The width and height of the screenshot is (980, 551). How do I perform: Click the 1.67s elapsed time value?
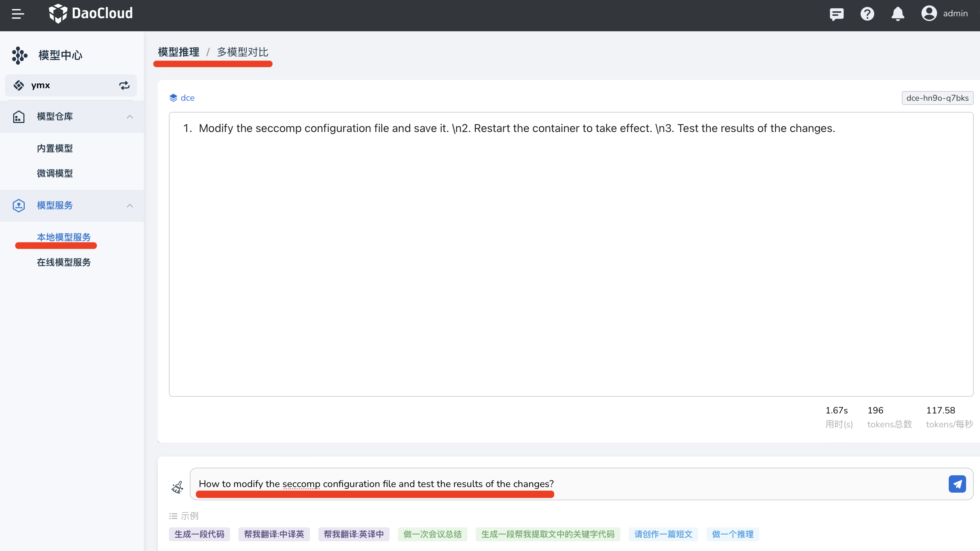point(836,411)
